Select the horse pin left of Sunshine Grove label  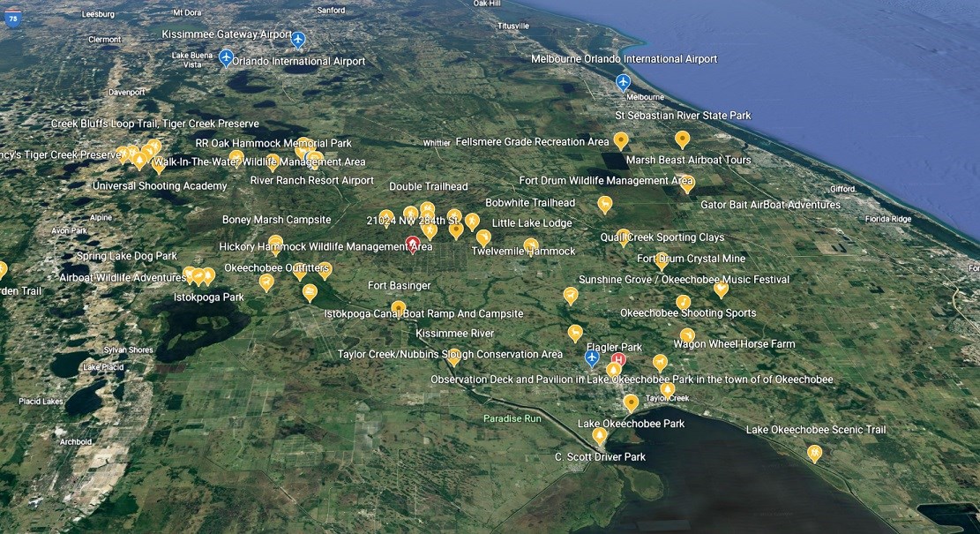pos(570,296)
